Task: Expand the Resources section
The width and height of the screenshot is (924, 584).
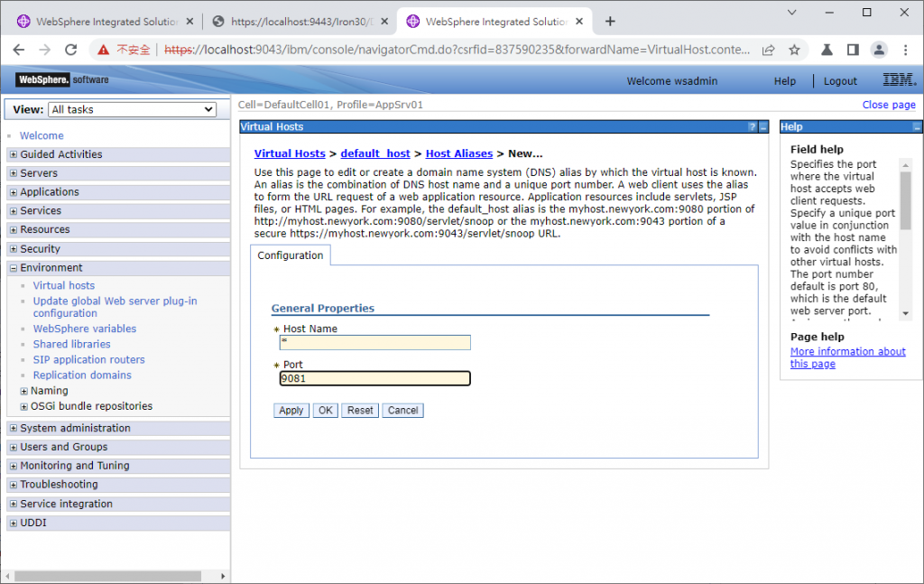Action: [14, 230]
